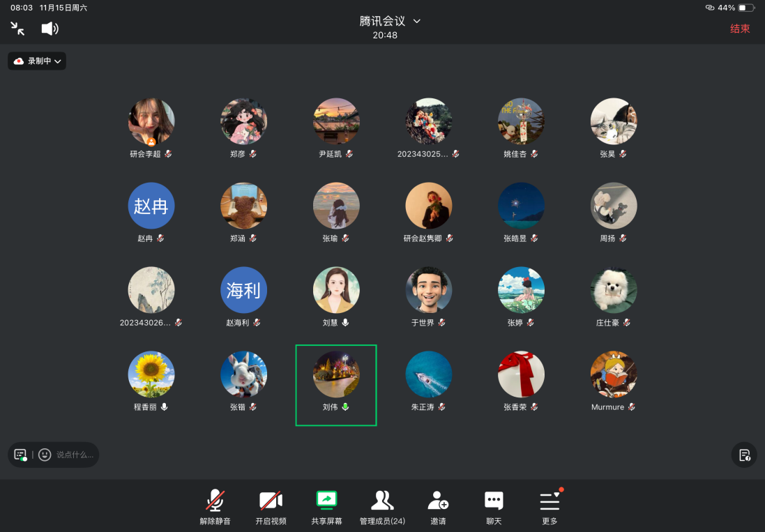Image resolution: width=765 pixels, height=532 pixels.
Task: Minimize the meeting window with shrink arrows
Action: (17, 29)
